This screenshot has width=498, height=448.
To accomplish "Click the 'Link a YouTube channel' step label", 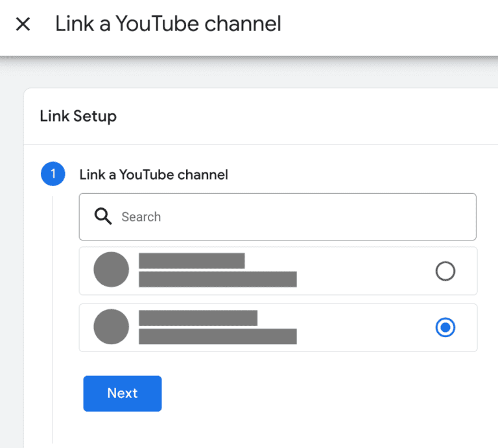I will click(154, 174).
